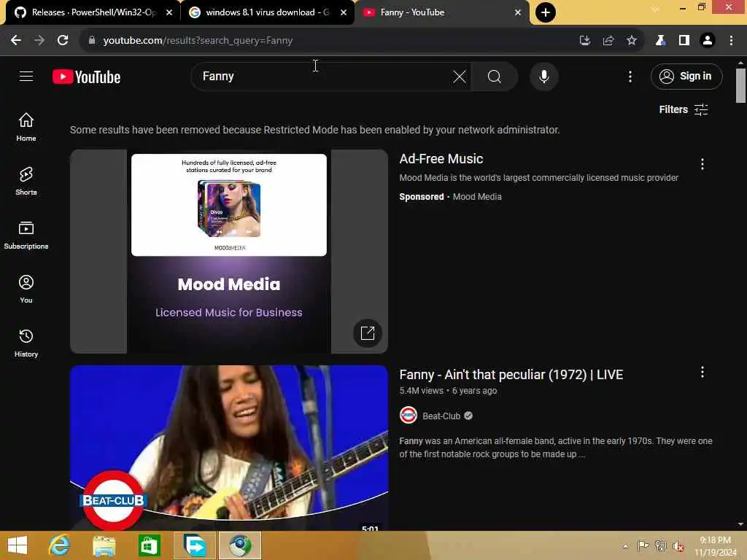Open the Ad-Free Music sponsored title
Viewport: 747px width, 560px height.
441,158
